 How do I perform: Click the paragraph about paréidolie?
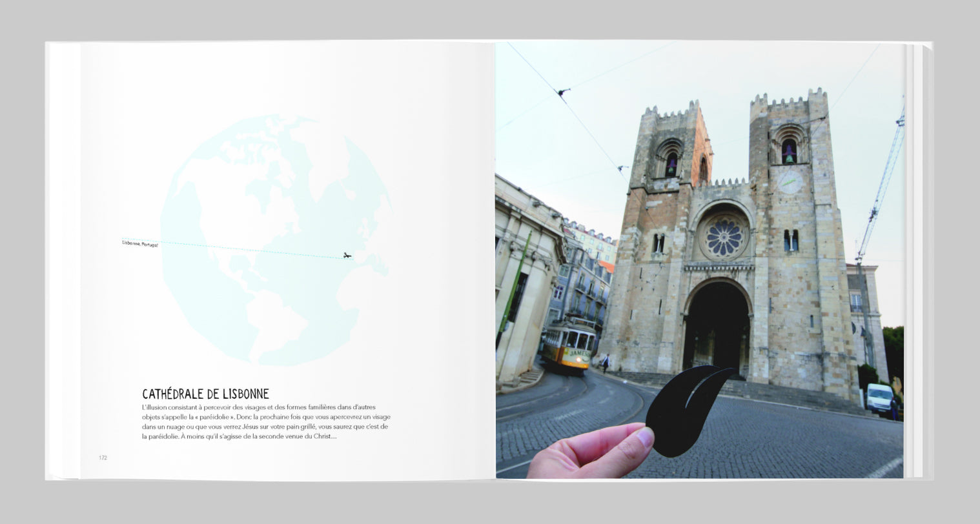pos(266,422)
